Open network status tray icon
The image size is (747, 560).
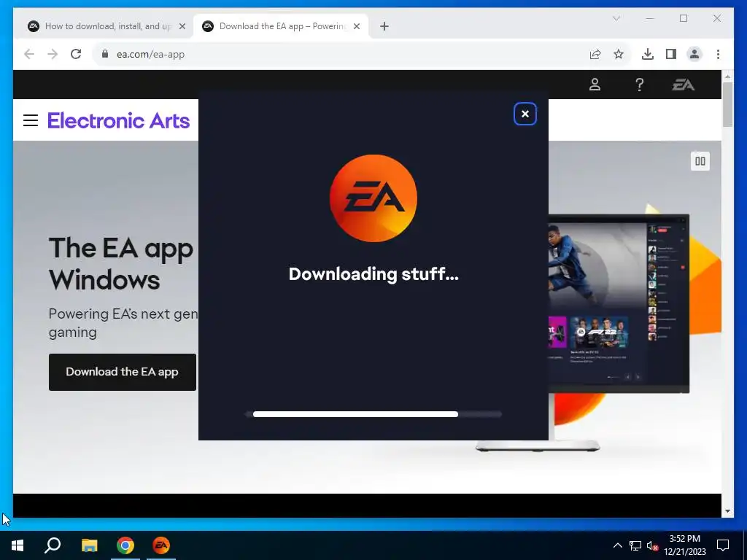pos(635,545)
